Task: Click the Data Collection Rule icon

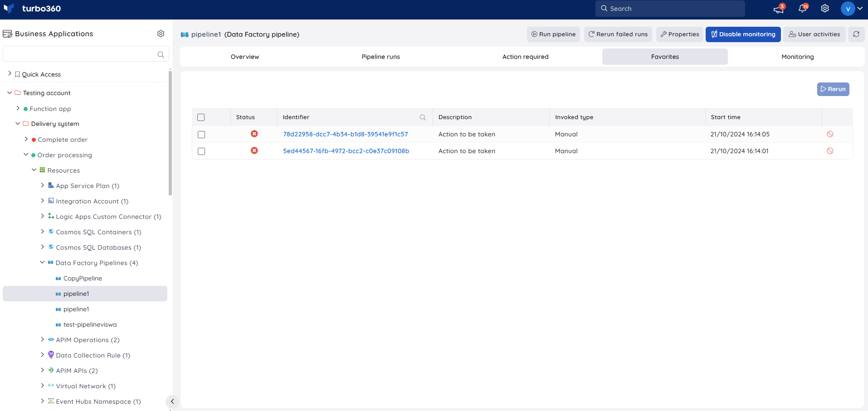Action: [x=51, y=355]
